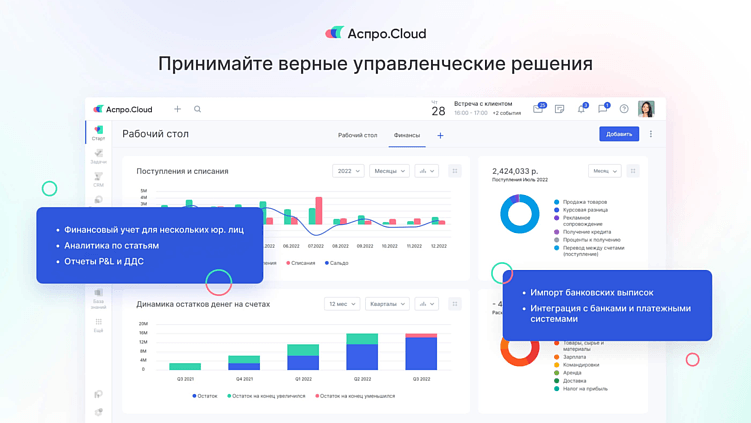Click the Динамика остатков денег на счетах title

pyautogui.click(x=203, y=304)
